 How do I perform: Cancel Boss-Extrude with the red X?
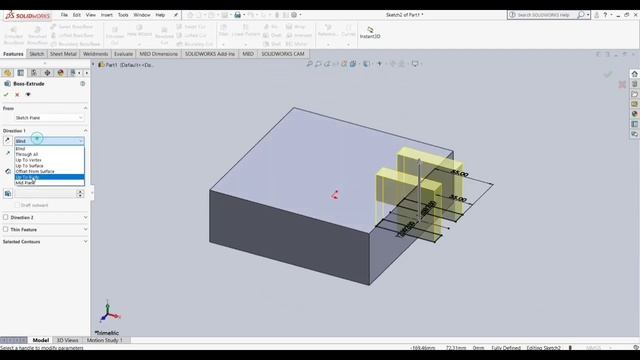pyautogui.click(x=17, y=94)
